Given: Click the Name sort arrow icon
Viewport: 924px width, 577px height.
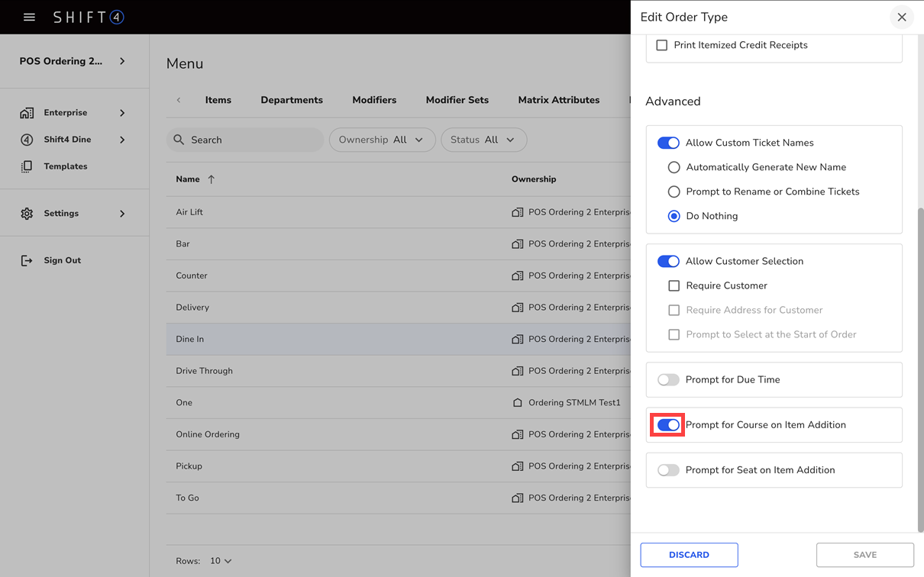Looking at the screenshot, I should point(212,179).
